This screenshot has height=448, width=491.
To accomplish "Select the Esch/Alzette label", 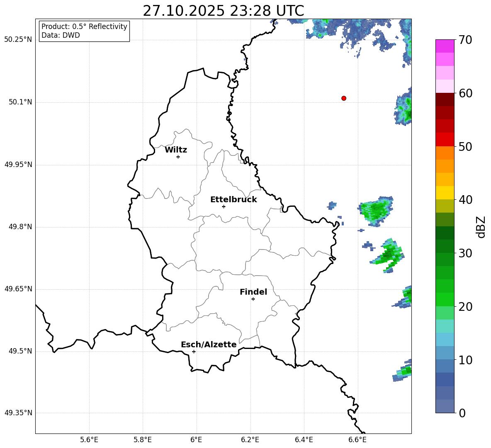I will pos(209,344).
